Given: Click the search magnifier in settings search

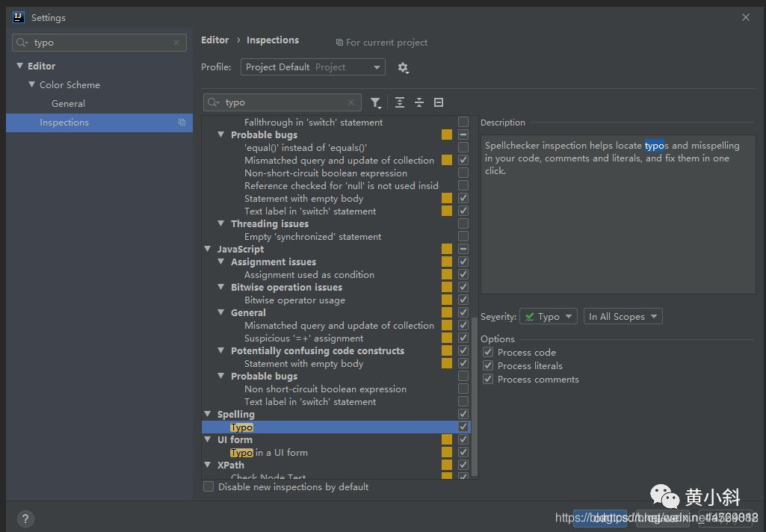Looking at the screenshot, I should point(22,43).
